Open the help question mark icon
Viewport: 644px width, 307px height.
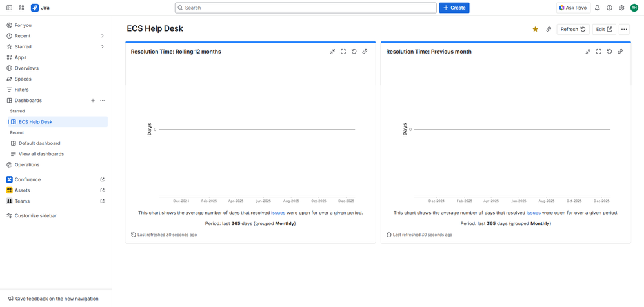[610, 8]
